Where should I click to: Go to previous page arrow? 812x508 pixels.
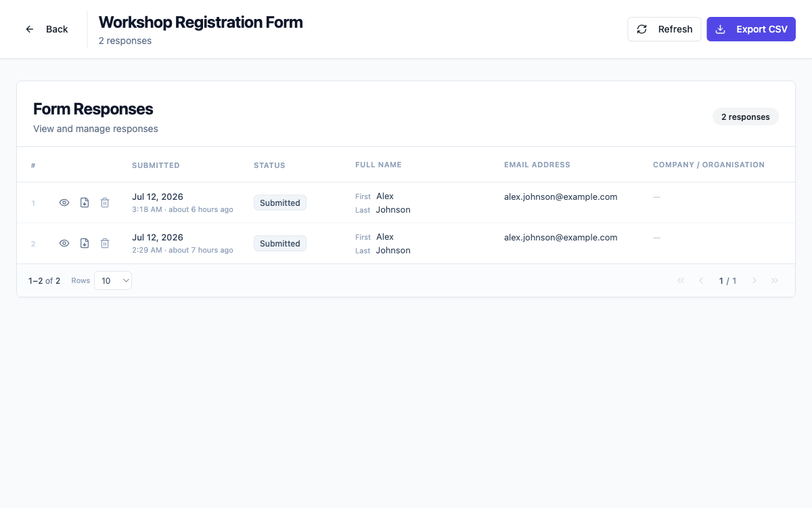click(701, 280)
